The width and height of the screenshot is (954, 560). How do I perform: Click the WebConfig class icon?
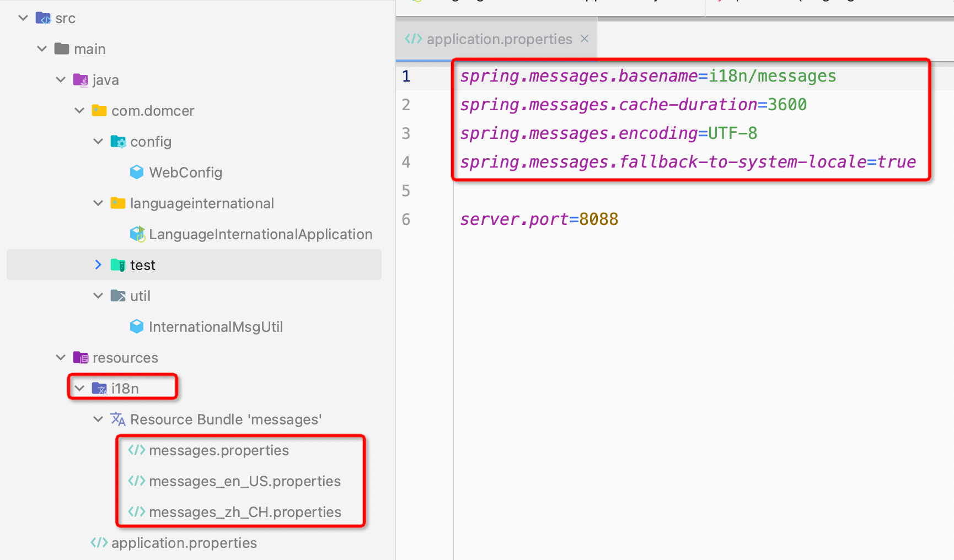click(x=137, y=173)
